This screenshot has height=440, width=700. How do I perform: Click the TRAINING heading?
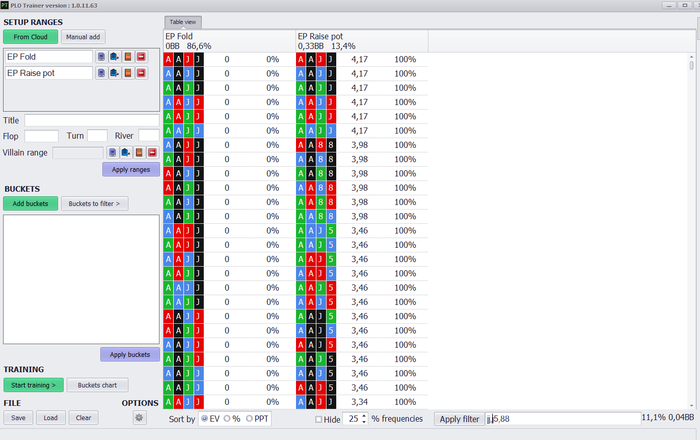tap(24, 369)
